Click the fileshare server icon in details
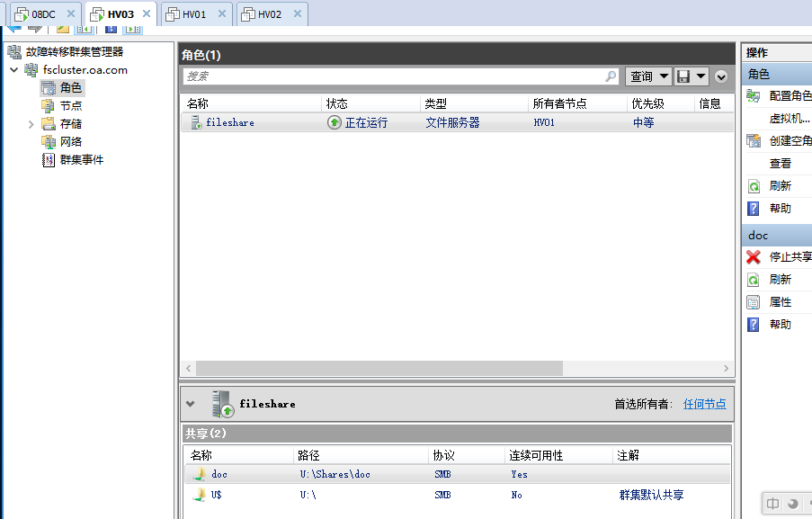 (x=223, y=404)
